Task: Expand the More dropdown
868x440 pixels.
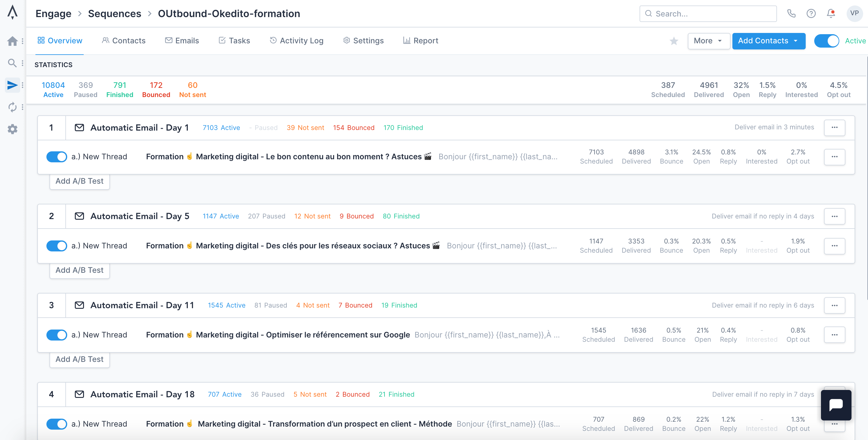Action: tap(708, 41)
